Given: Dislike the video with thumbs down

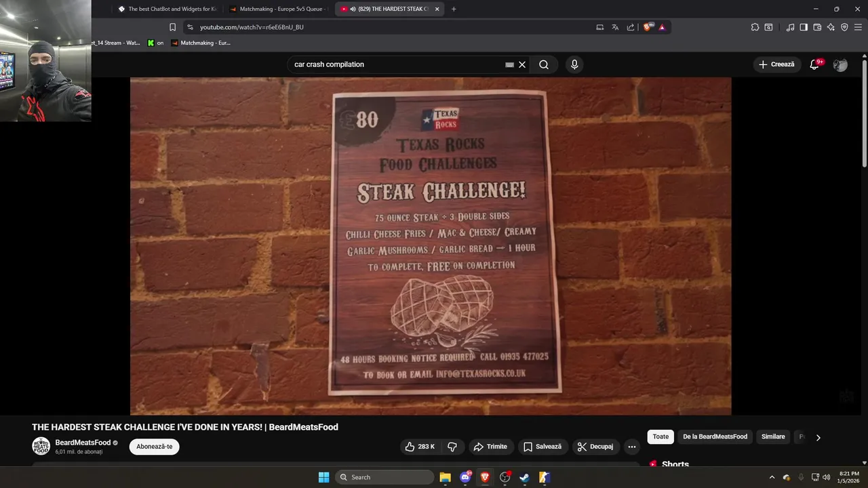Looking at the screenshot, I should coord(452,447).
